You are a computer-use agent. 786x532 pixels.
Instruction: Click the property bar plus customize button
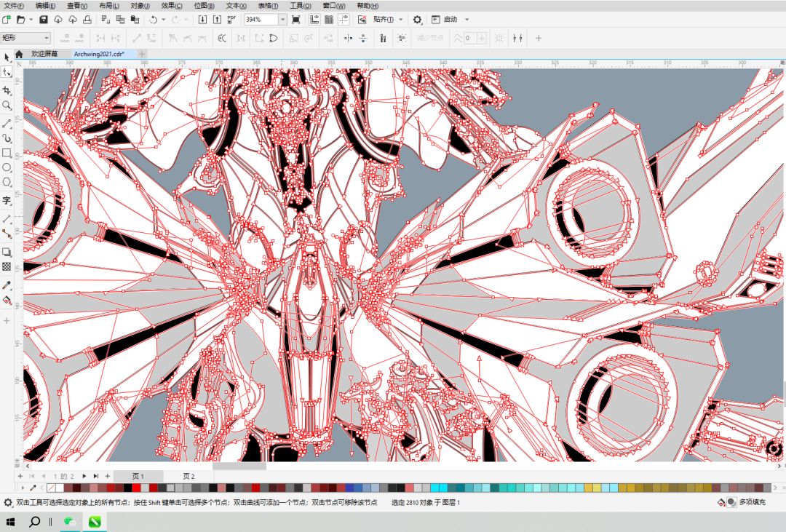(x=539, y=38)
